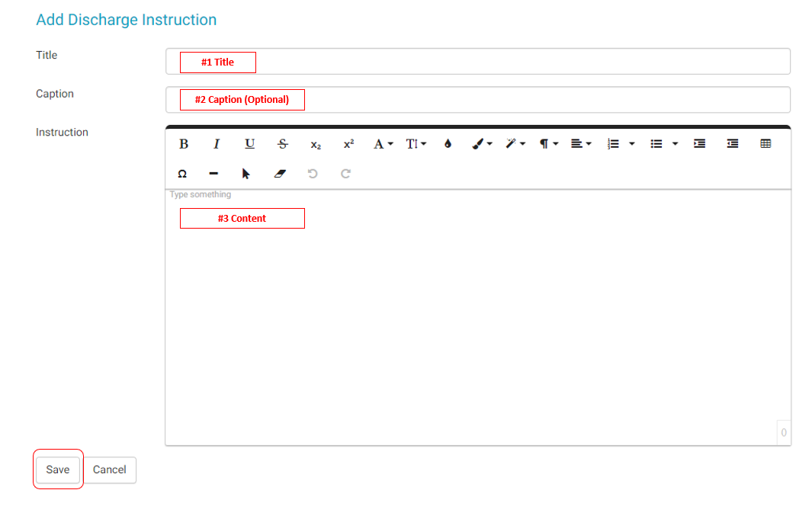The height and width of the screenshot is (506, 812).
Task: Click the Save button
Action: (58, 469)
